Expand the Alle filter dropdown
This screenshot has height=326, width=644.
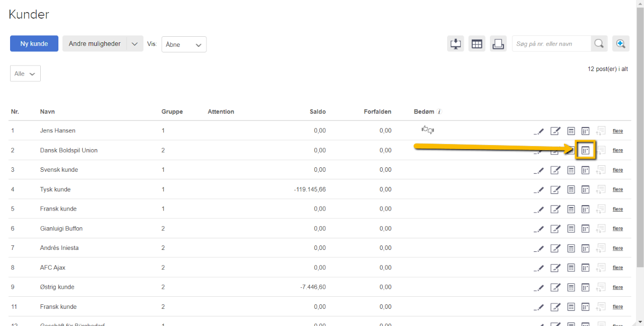(x=25, y=74)
